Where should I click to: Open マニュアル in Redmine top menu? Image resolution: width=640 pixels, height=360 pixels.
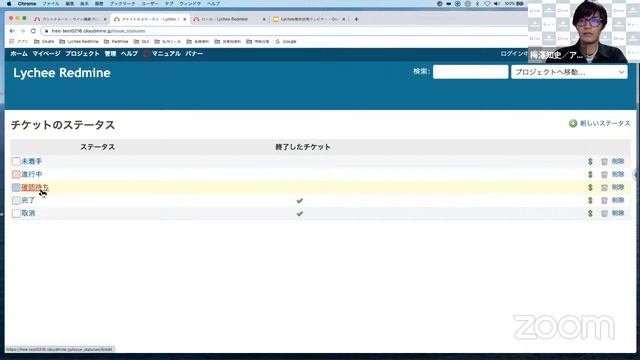(x=166, y=54)
